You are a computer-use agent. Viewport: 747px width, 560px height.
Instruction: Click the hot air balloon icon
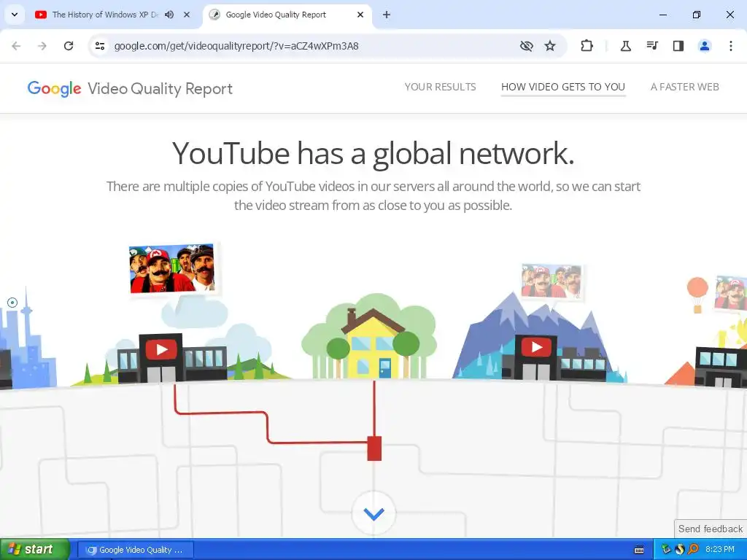(x=697, y=295)
